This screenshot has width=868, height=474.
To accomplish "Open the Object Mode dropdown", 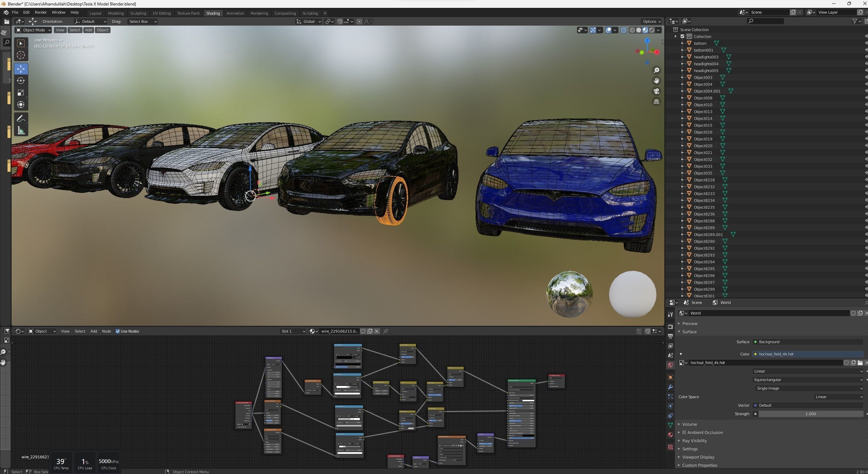I will [x=33, y=30].
